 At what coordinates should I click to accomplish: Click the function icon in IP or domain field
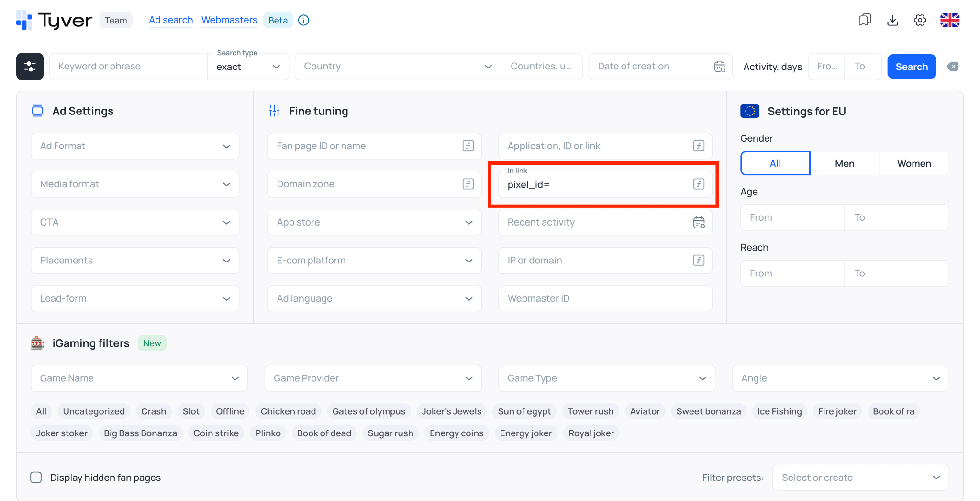tap(699, 260)
